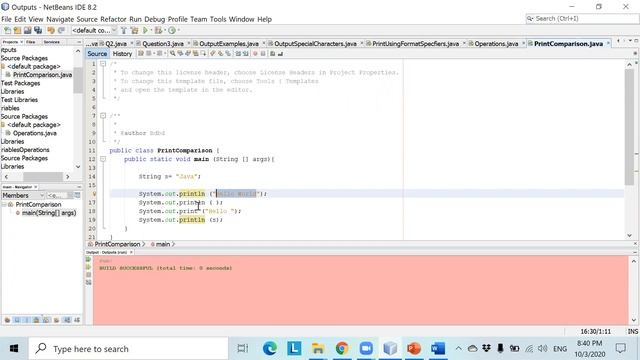Toggle Rectangular Selection in editor toolbar
640x360 pixels.
point(203,53)
